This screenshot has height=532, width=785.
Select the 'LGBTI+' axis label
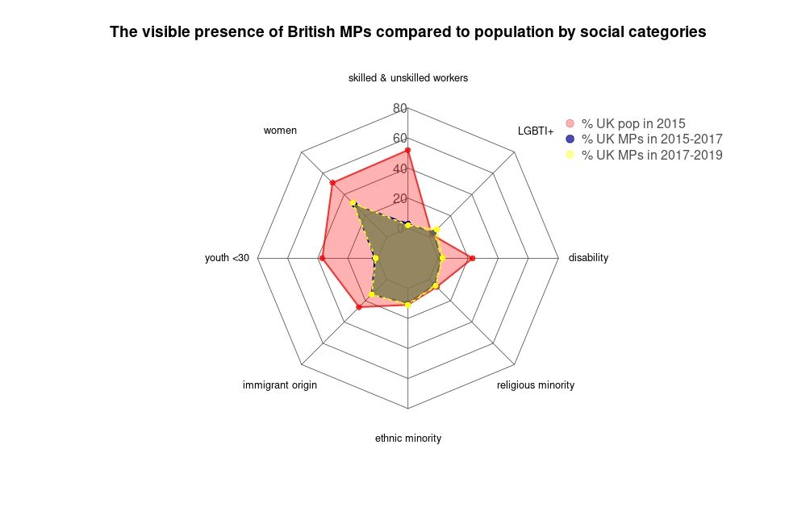pos(536,131)
